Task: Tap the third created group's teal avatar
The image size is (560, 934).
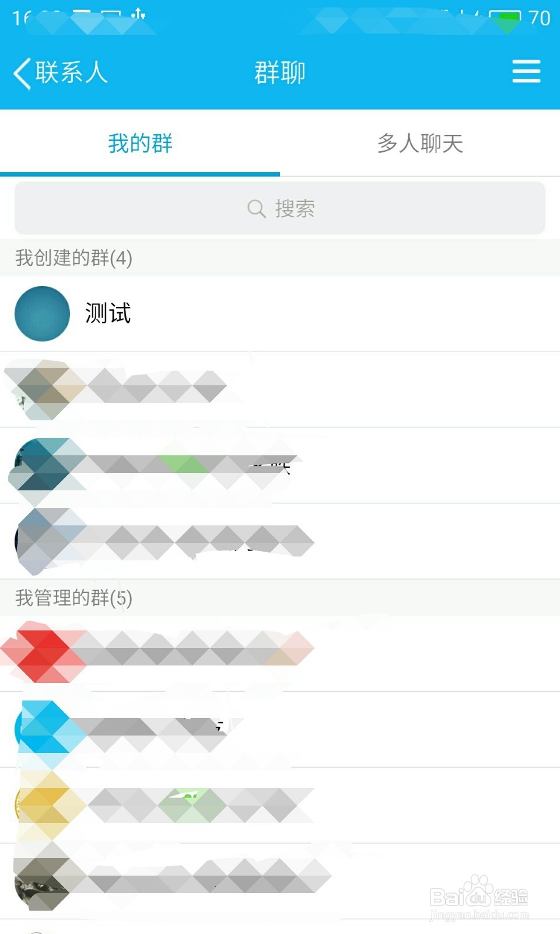Action: (x=42, y=465)
